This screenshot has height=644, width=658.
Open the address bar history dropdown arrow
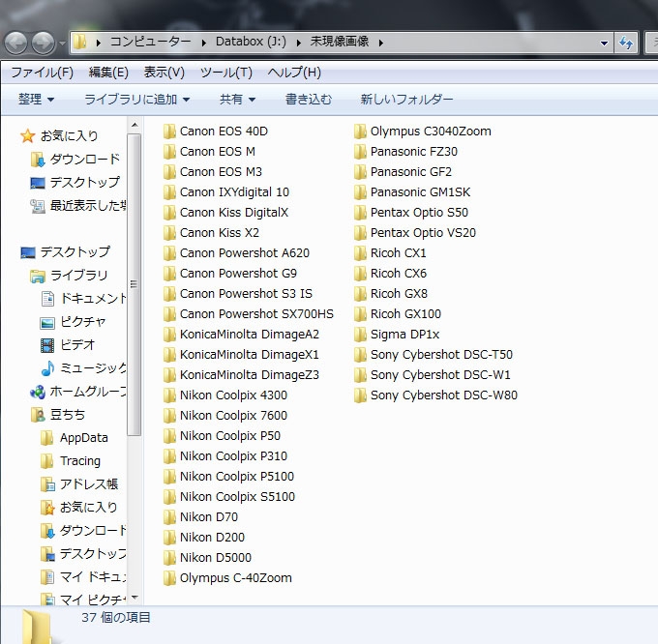click(604, 43)
